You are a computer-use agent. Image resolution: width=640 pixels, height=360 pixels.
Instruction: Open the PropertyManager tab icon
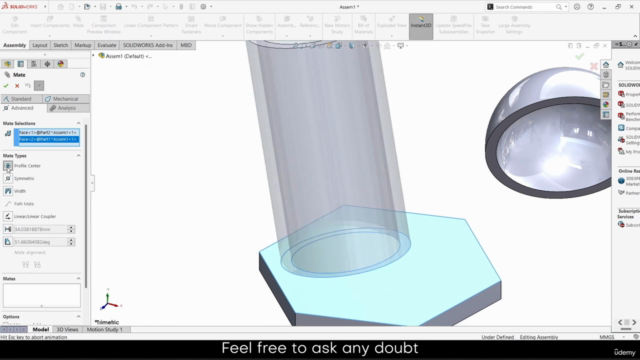tap(20, 64)
